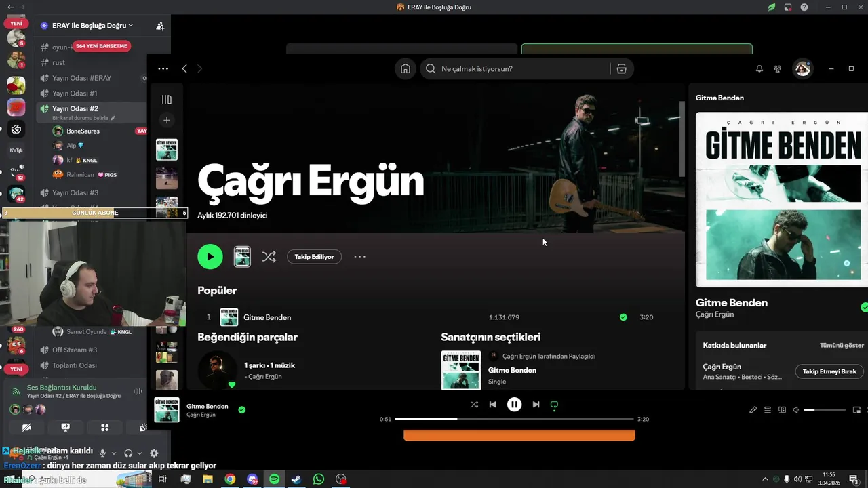Open Spotify notifications bell
This screenshot has height=488, width=868.
click(759, 68)
